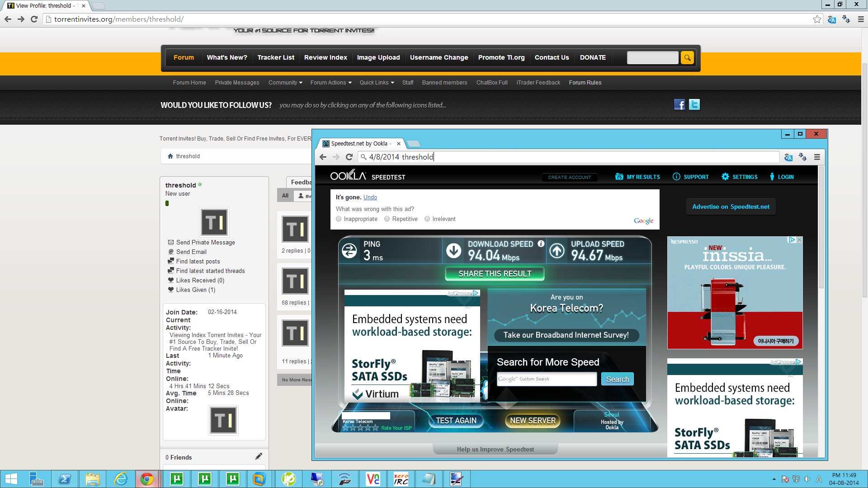Click the edit pencil next to Friends
The width and height of the screenshot is (868, 488).
click(x=259, y=456)
